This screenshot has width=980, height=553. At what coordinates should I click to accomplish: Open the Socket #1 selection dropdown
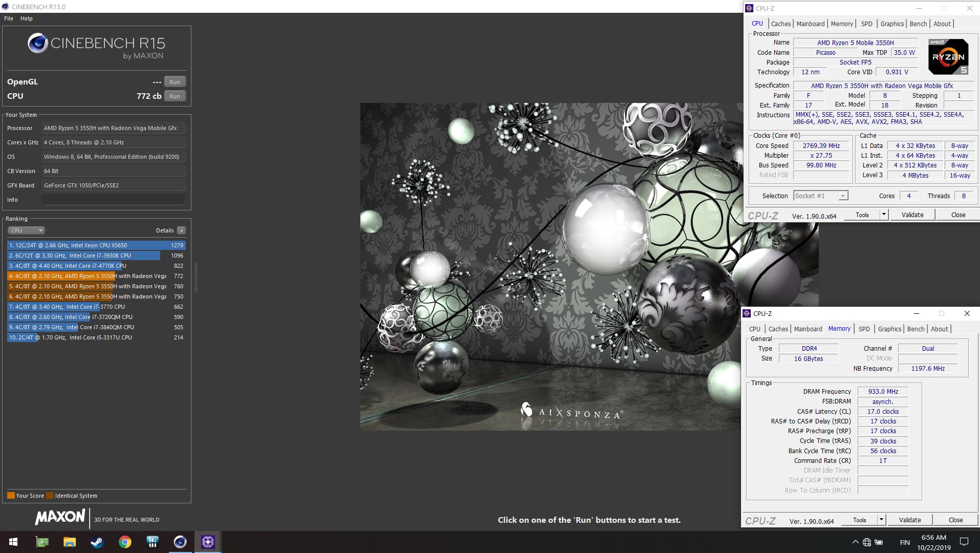pyautogui.click(x=821, y=196)
